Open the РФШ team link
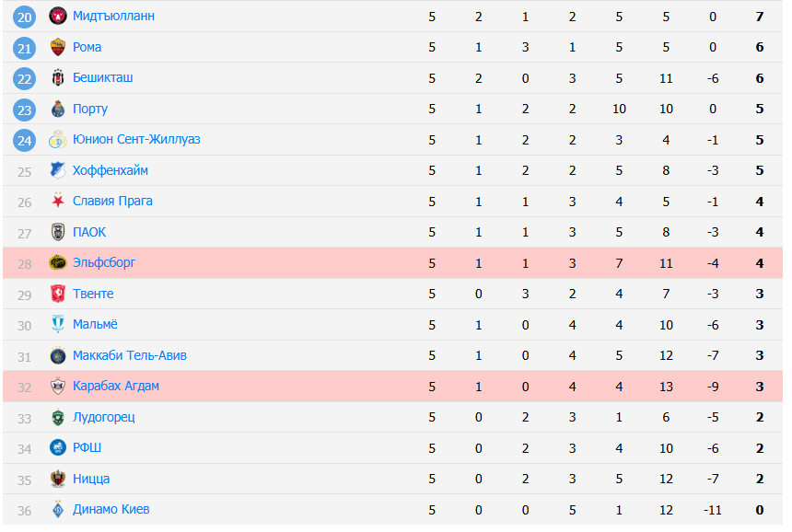This screenshot has height=532, width=792. point(87,447)
